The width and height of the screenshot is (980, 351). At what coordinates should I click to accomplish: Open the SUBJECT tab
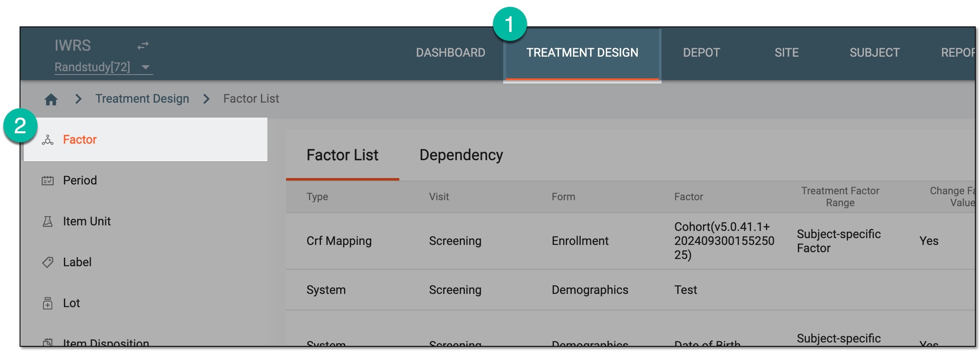pyautogui.click(x=874, y=52)
